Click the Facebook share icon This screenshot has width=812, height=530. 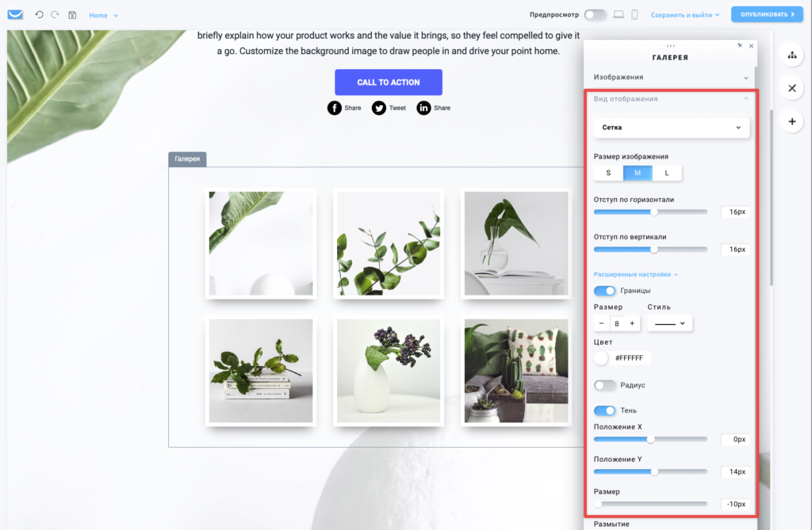[x=334, y=108]
